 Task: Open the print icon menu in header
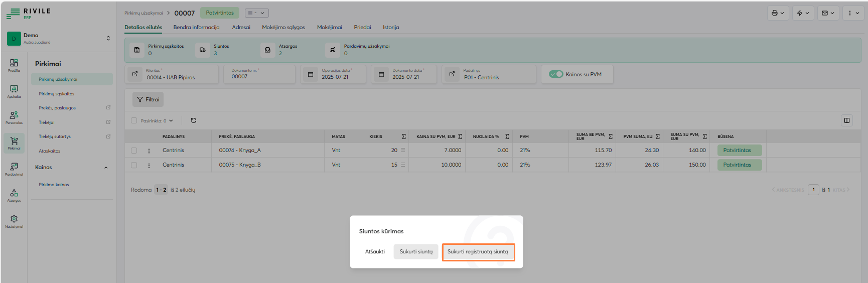(x=778, y=13)
